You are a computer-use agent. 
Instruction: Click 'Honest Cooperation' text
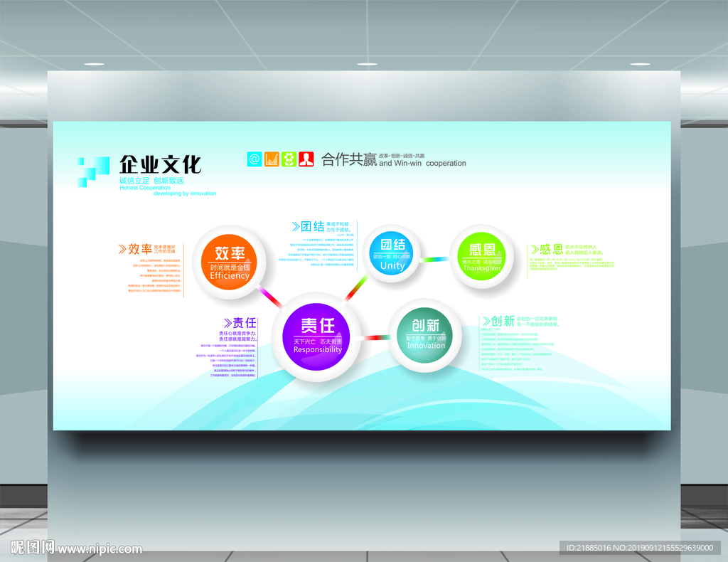[145, 188]
